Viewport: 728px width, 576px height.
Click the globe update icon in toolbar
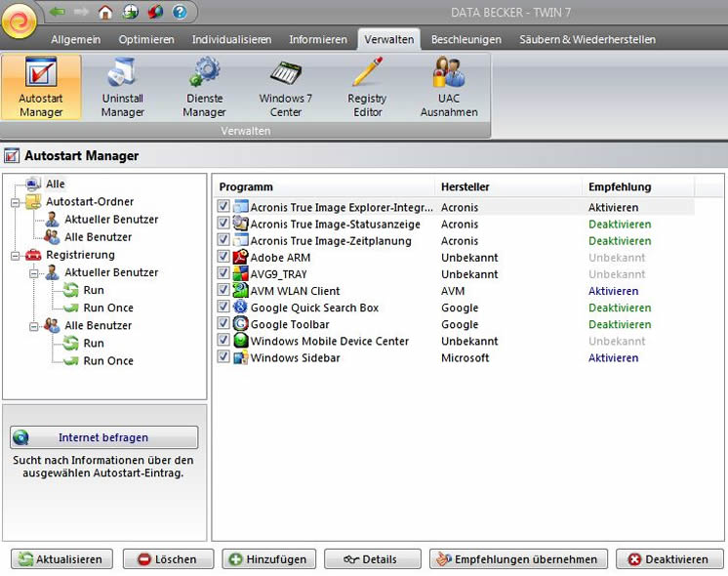[x=131, y=12]
